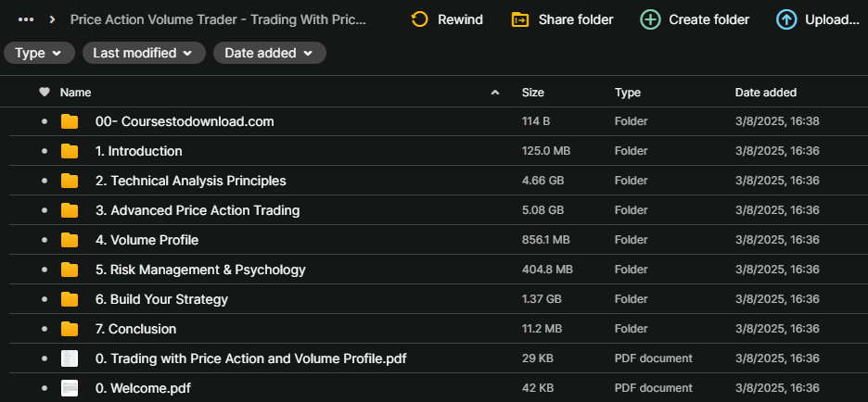Open the Last modified filter dropdown
The width and height of the screenshot is (868, 402).
(x=144, y=53)
